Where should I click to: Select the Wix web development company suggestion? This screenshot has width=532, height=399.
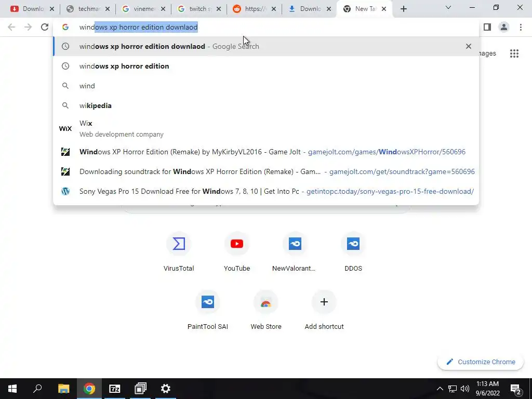(266, 129)
